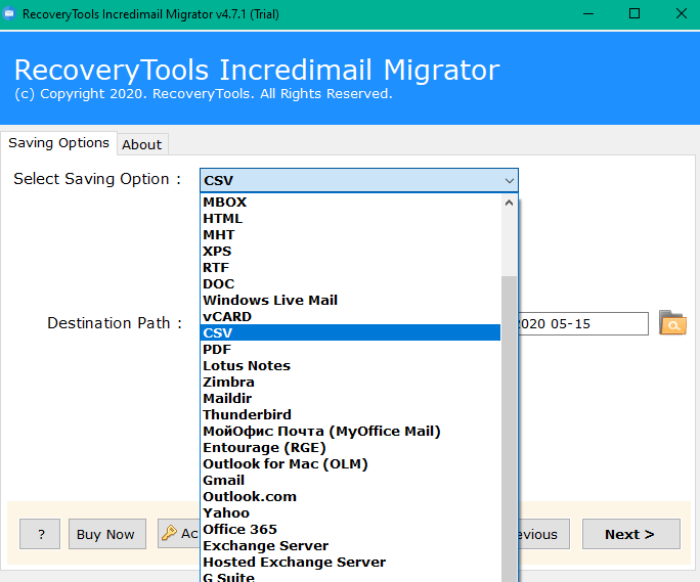Select the Maildir option
Image resolution: width=700 pixels, height=582 pixels.
pos(350,399)
